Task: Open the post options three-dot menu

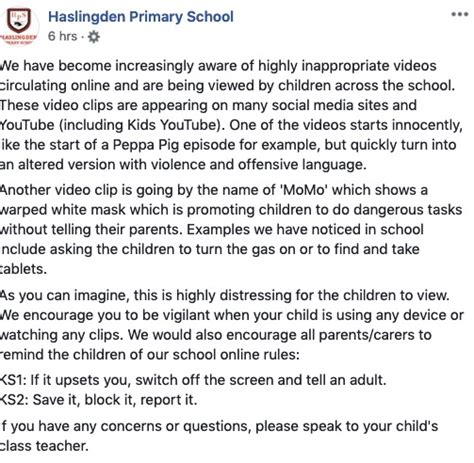Action: pyautogui.click(x=460, y=14)
